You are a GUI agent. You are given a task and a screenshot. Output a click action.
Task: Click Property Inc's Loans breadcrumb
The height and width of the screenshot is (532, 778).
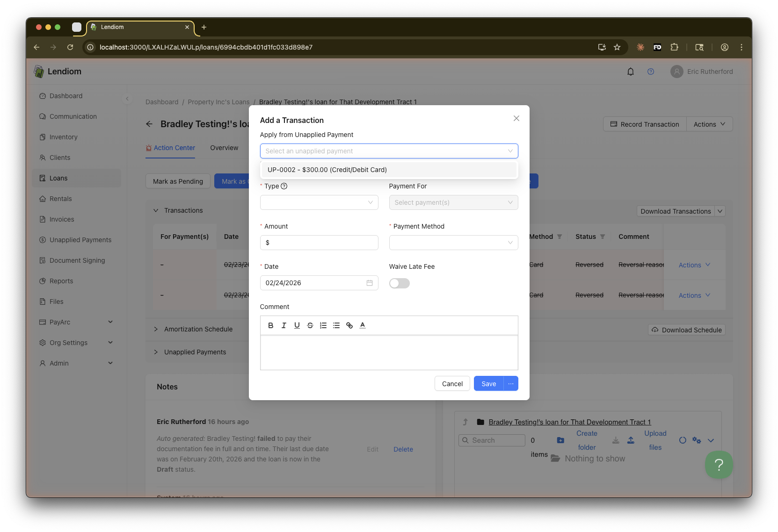[x=218, y=102]
